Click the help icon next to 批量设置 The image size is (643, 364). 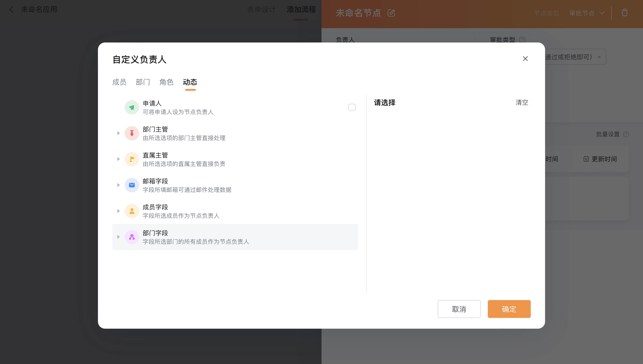[x=626, y=135]
